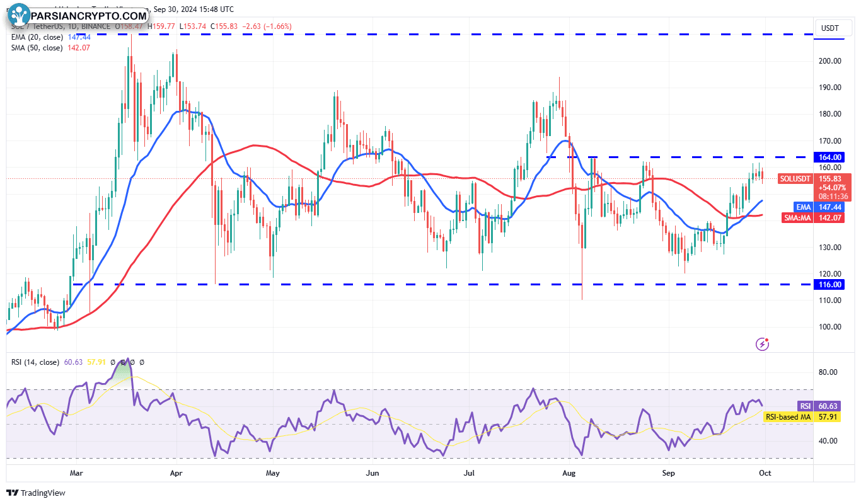The image size is (861, 504).
Task: Click the 40.00 RSI axis value
Action: (x=828, y=440)
